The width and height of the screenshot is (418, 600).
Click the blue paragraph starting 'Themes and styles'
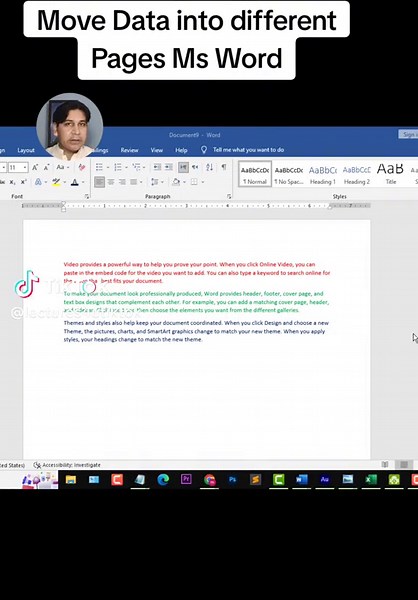196,331
